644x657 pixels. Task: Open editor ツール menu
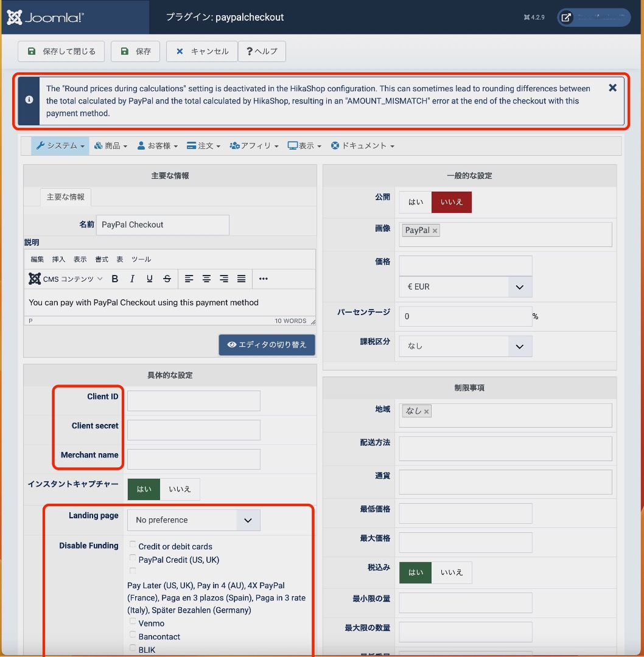pyautogui.click(x=141, y=259)
